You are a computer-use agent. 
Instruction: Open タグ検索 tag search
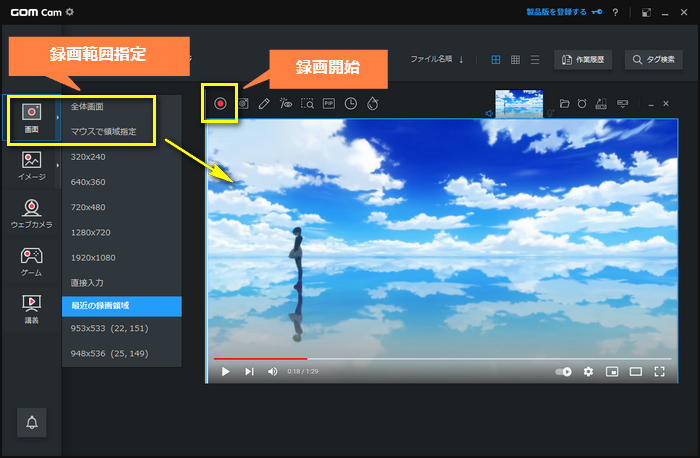tap(654, 59)
